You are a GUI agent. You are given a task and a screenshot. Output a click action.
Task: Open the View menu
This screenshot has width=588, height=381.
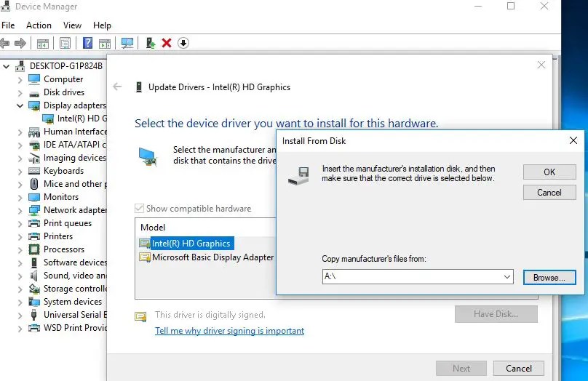coord(72,25)
